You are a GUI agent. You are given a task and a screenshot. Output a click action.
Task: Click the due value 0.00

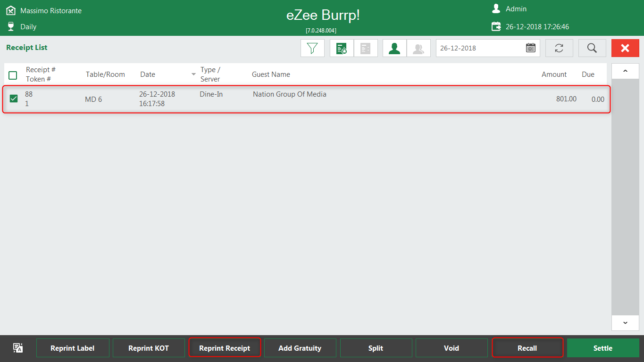[x=598, y=99]
